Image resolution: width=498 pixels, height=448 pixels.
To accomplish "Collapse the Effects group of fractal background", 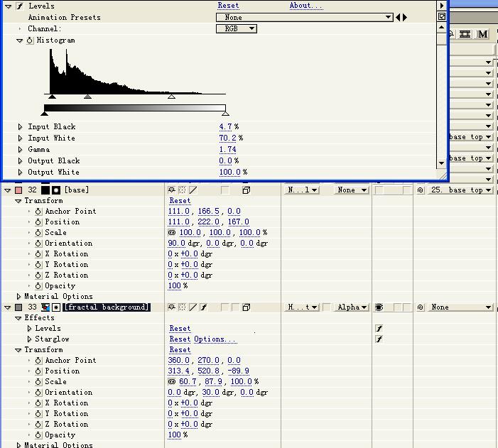I will [18, 318].
